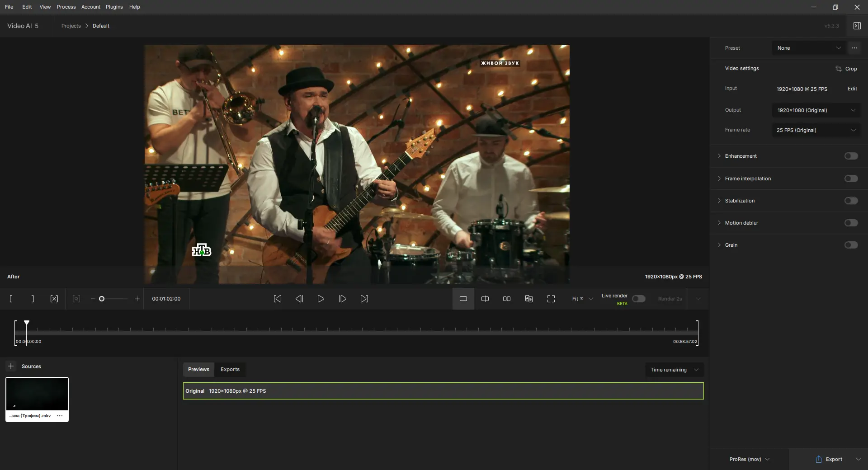Set trim start bracket marker
Image resolution: width=868 pixels, height=470 pixels.
(11, 299)
